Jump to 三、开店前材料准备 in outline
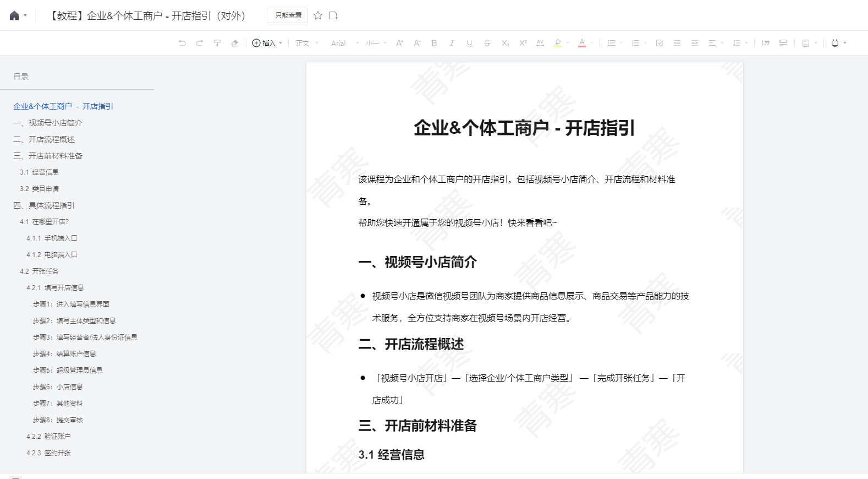The image size is (868, 479). pyautogui.click(x=48, y=156)
